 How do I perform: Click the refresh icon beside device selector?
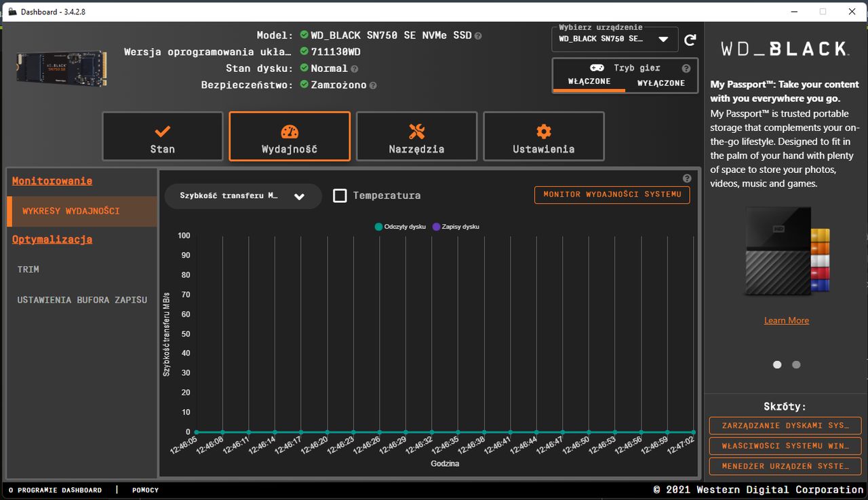coord(690,39)
